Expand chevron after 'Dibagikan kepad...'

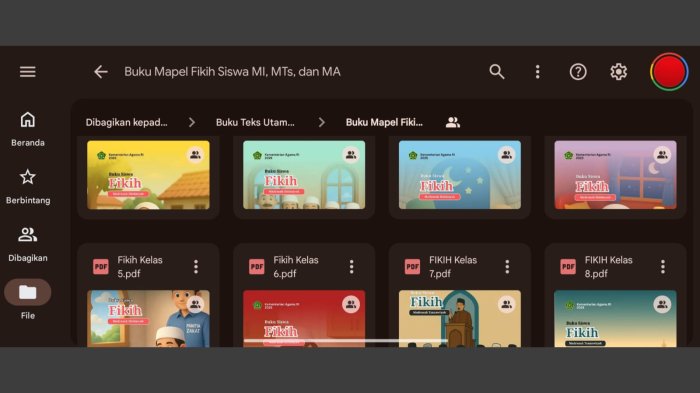tap(192, 122)
